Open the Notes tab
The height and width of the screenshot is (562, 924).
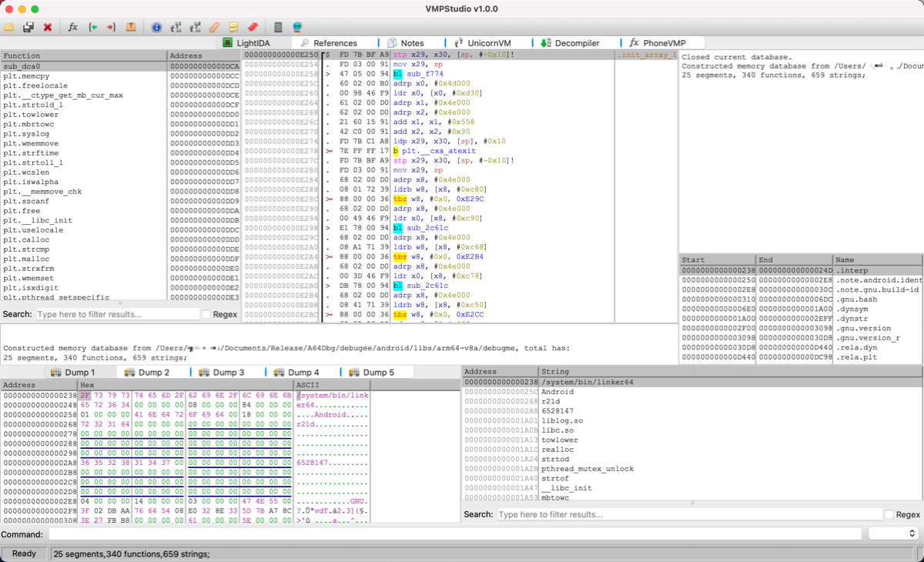click(x=406, y=43)
